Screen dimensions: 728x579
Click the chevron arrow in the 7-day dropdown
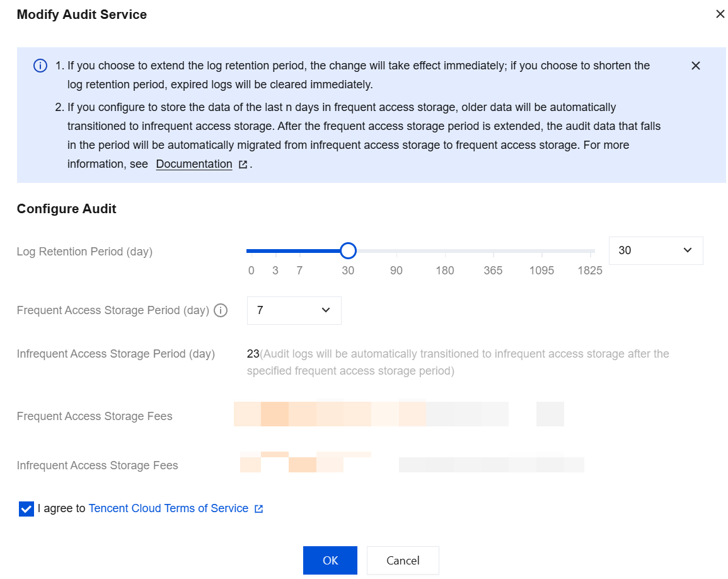tap(326, 310)
